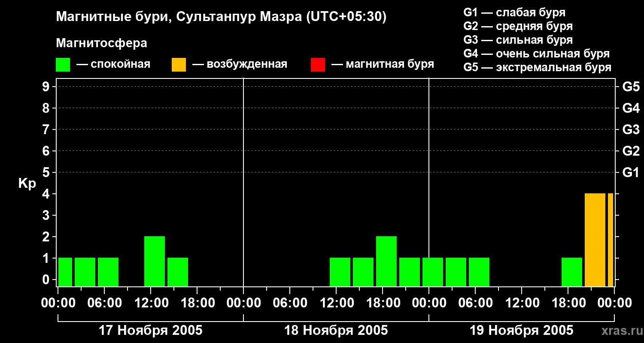The height and width of the screenshot is (343, 644).
Task: Click the '— магнитная буря' legend label
Action: pyautogui.click(x=383, y=65)
